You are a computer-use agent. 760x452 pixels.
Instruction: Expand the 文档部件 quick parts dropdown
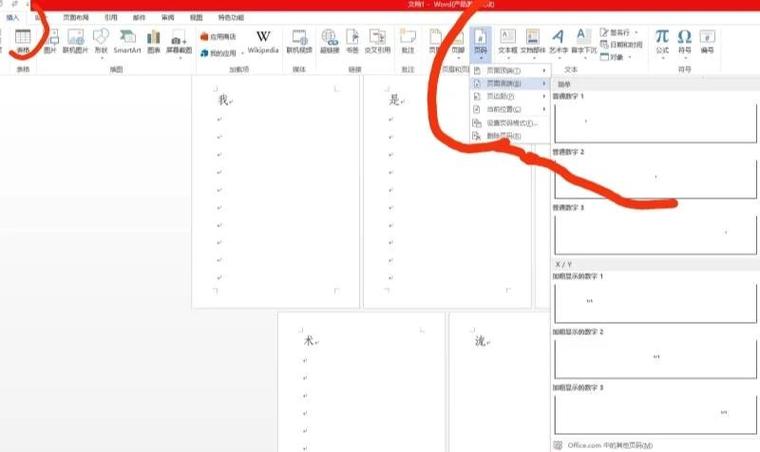(x=533, y=44)
